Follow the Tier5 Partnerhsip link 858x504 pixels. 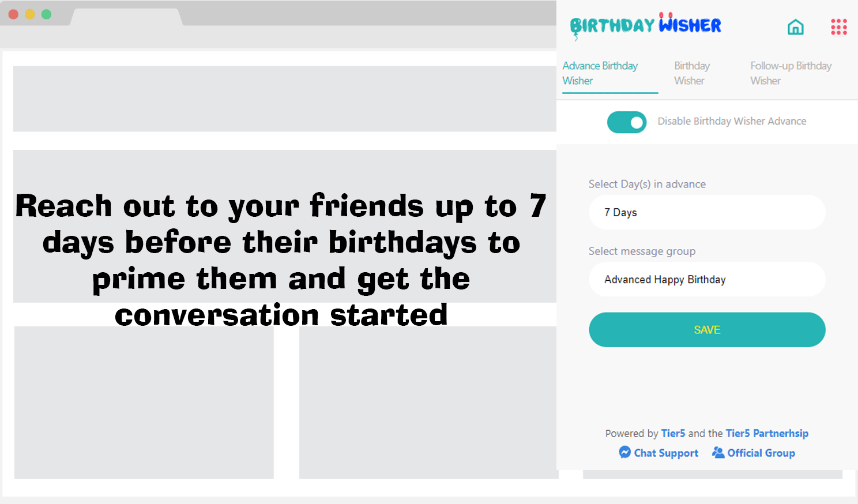coord(767,433)
